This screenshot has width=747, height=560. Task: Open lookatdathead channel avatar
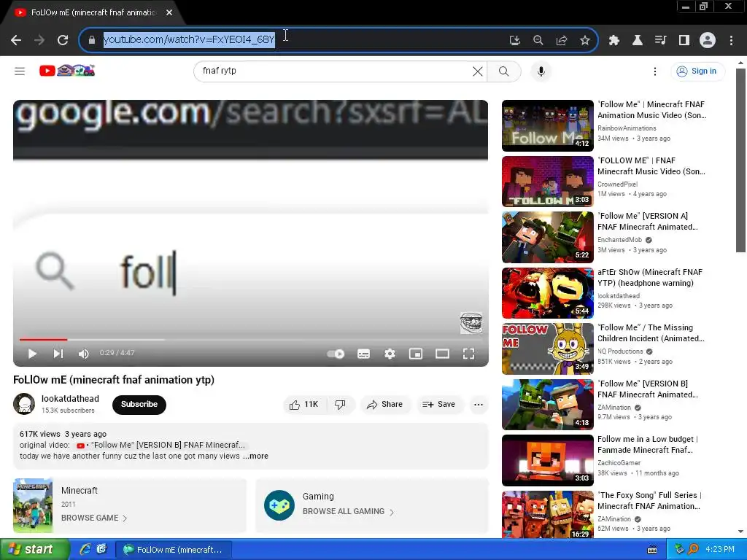point(24,404)
